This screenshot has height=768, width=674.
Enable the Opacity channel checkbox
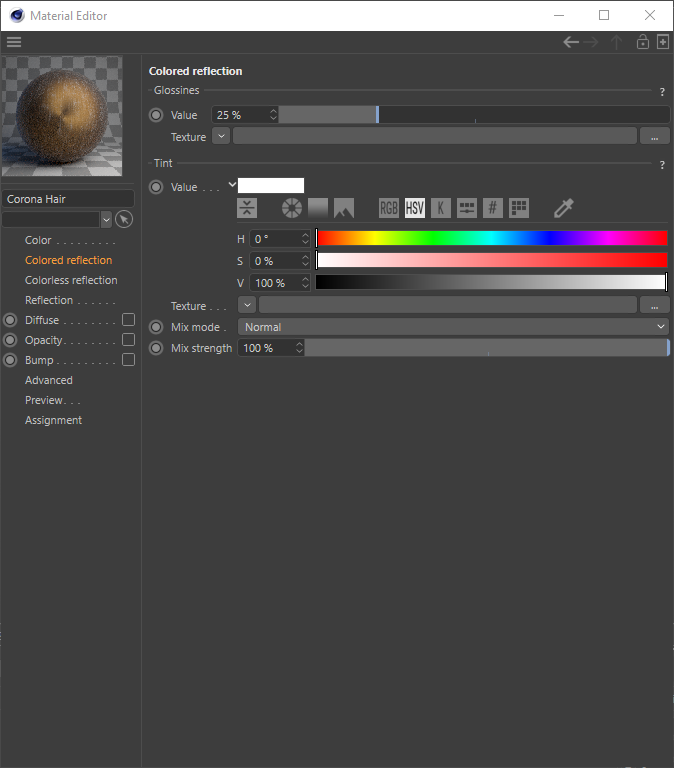point(128,340)
